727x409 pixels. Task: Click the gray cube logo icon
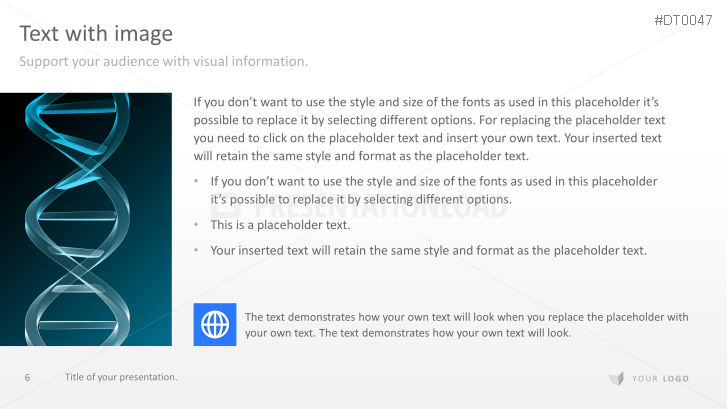616,378
